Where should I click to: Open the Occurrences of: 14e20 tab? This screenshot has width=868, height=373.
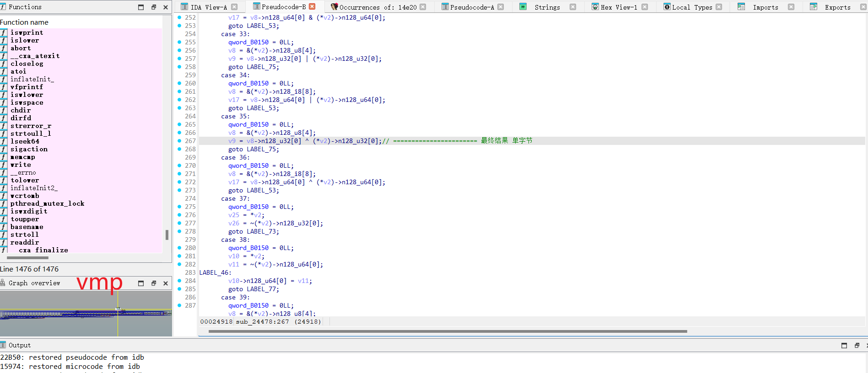tap(378, 7)
